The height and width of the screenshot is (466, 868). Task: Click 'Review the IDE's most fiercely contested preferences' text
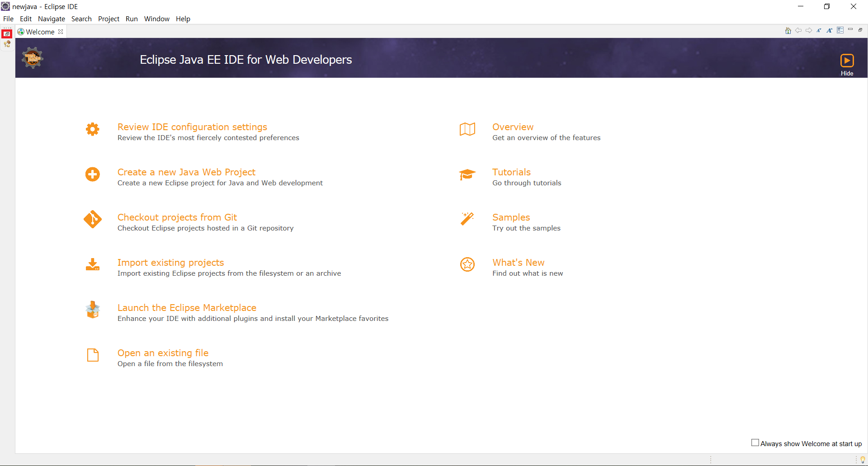208,138
